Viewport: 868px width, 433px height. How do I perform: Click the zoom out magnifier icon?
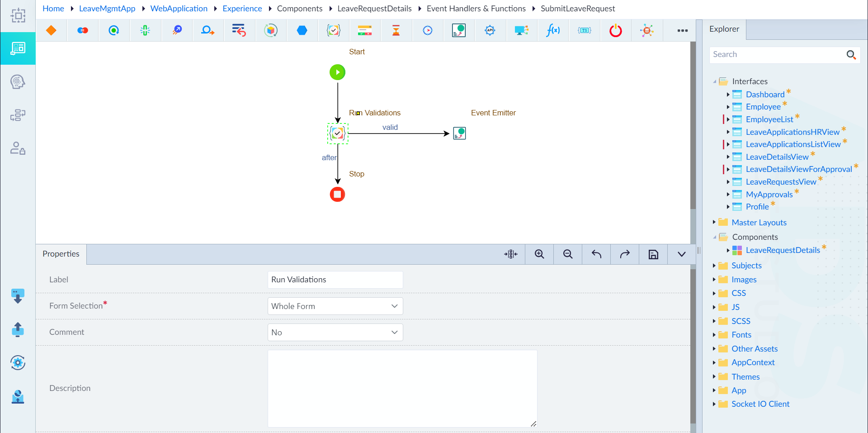click(x=568, y=254)
